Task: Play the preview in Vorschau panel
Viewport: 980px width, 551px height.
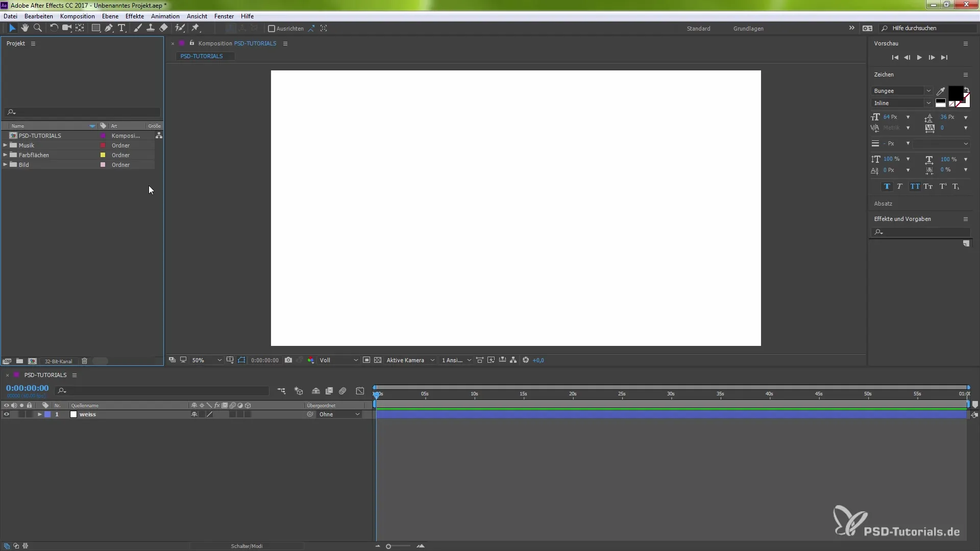Action: tap(919, 58)
